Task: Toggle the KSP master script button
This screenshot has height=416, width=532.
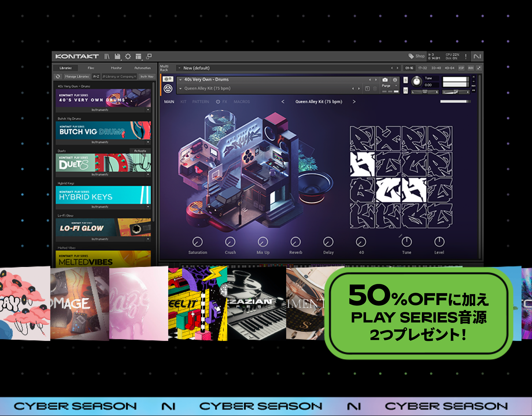Action: (x=461, y=68)
